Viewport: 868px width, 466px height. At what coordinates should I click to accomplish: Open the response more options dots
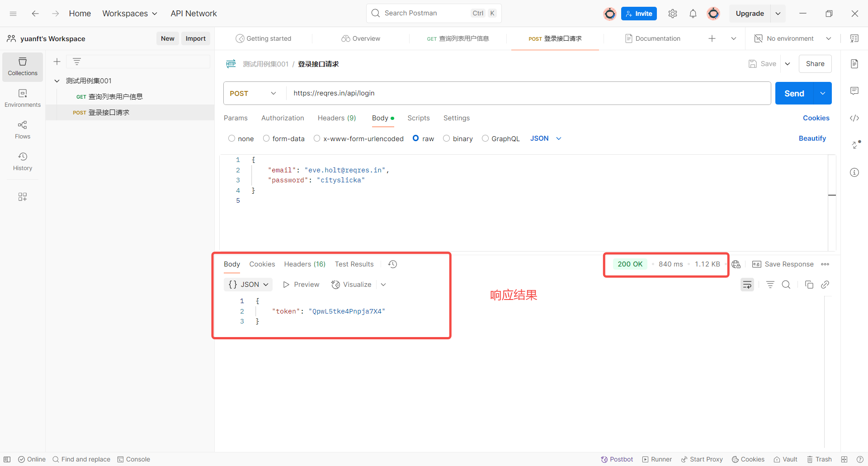pyautogui.click(x=825, y=264)
